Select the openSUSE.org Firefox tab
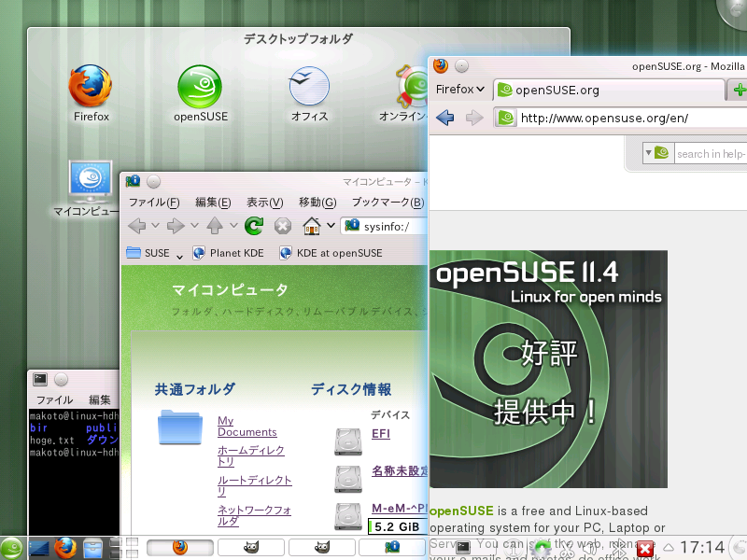This screenshot has height=560, width=747. 609,90
